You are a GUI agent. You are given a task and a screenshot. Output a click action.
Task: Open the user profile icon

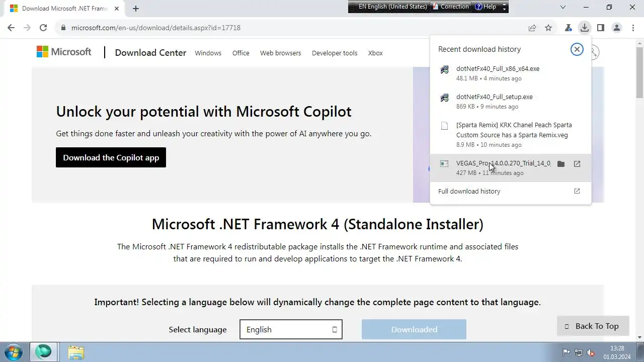click(616, 28)
